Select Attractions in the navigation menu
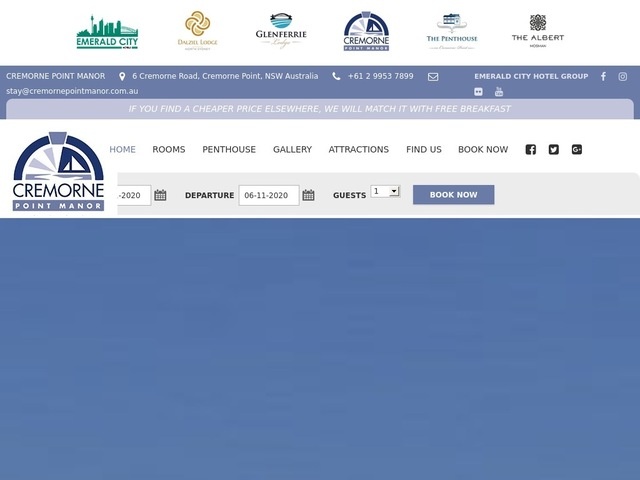640x480 pixels. click(358, 150)
